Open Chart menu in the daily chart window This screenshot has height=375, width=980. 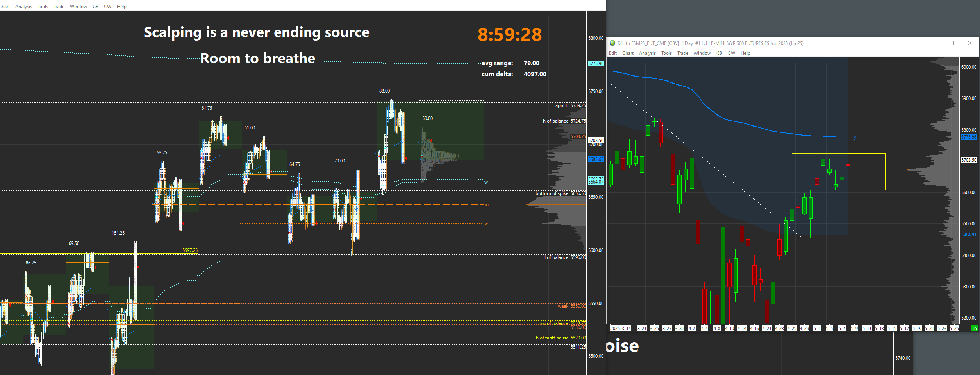628,53
